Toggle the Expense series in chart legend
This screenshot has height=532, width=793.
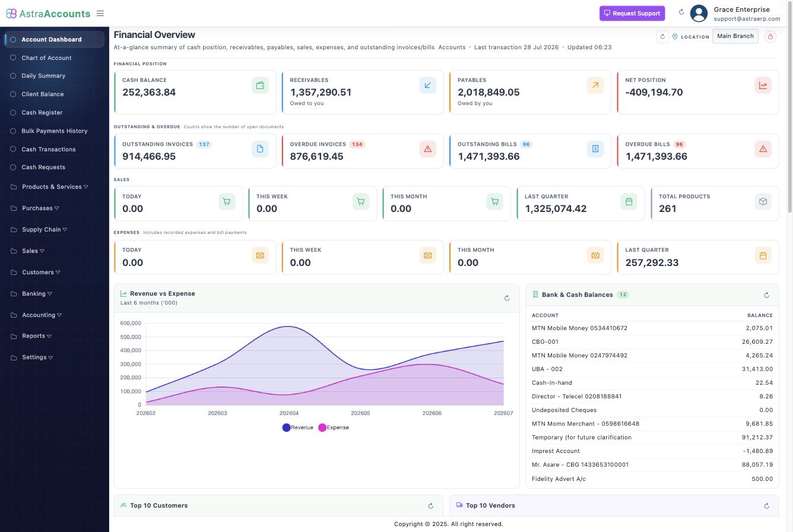[334, 427]
